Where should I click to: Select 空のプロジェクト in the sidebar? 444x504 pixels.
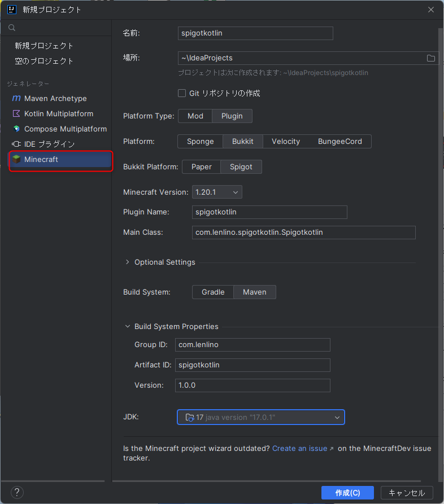click(x=44, y=61)
